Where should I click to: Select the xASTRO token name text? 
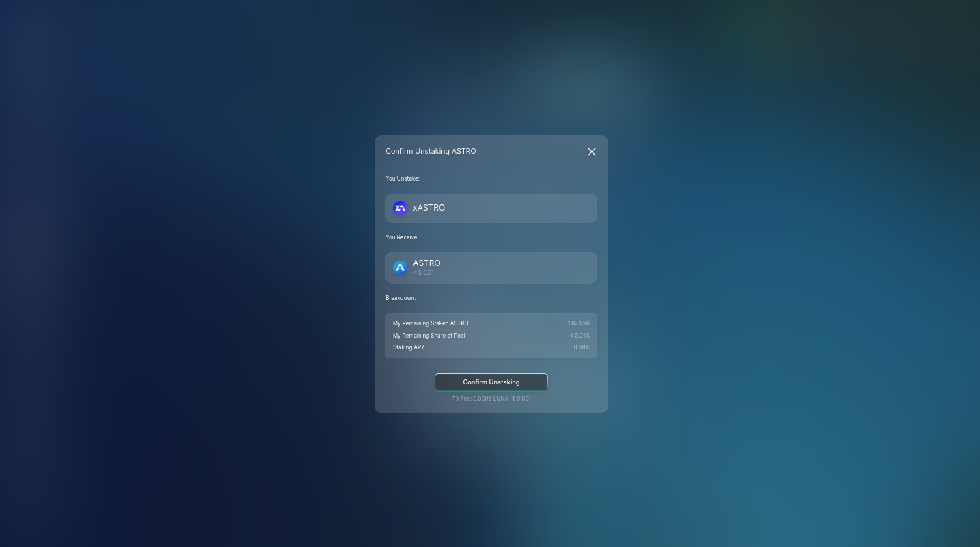(428, 208)
